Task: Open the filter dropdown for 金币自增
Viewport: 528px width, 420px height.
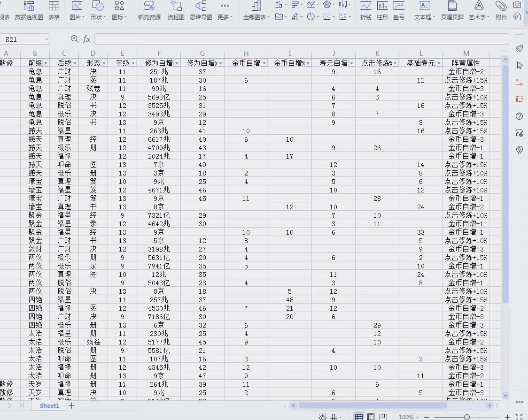Action: point(264,63)
